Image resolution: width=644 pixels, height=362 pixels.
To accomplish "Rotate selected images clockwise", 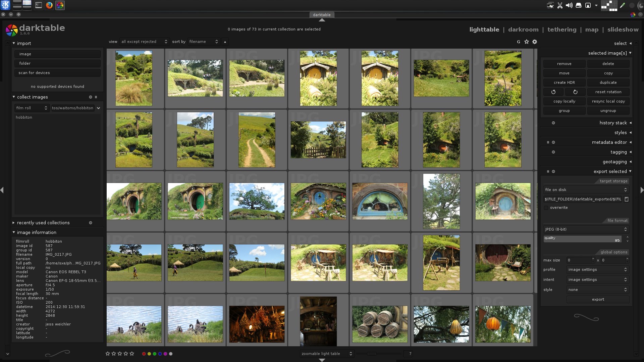I will click(575, 92).
